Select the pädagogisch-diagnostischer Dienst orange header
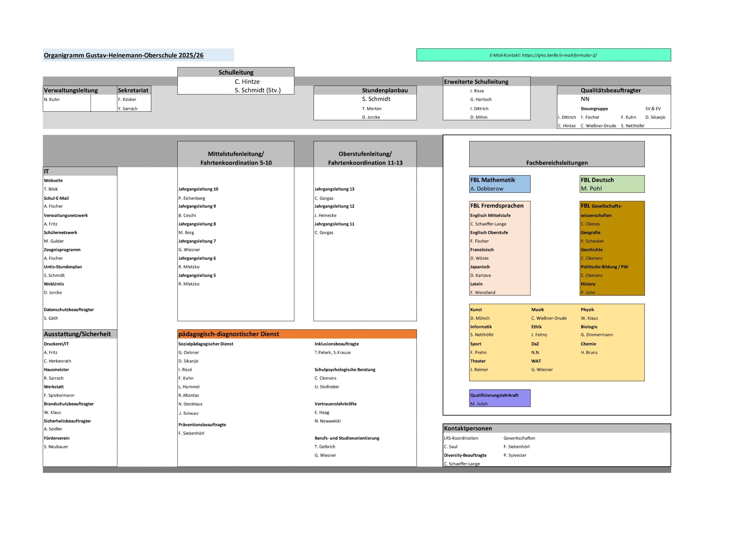Screen dimensions: 756x534 (297, 334)
